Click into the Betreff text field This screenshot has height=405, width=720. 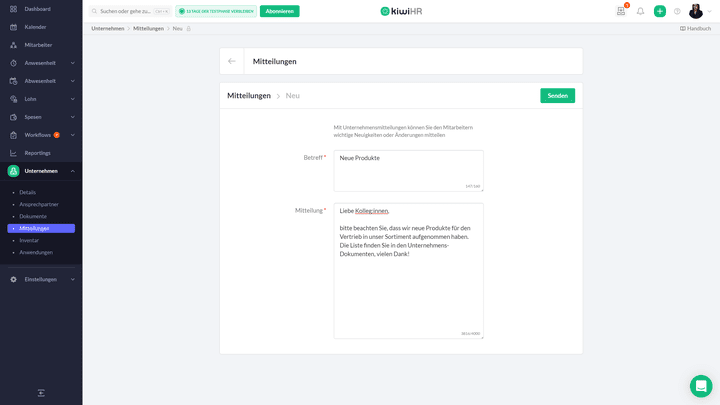tap(408, 170)
